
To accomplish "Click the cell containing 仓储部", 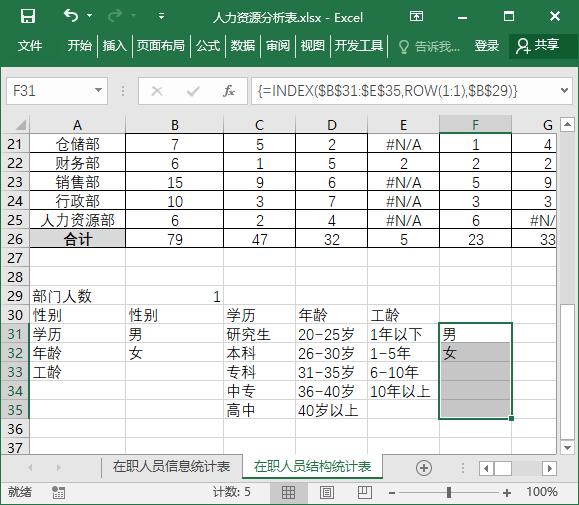I will pyautogui.click(x=78, y=144).
